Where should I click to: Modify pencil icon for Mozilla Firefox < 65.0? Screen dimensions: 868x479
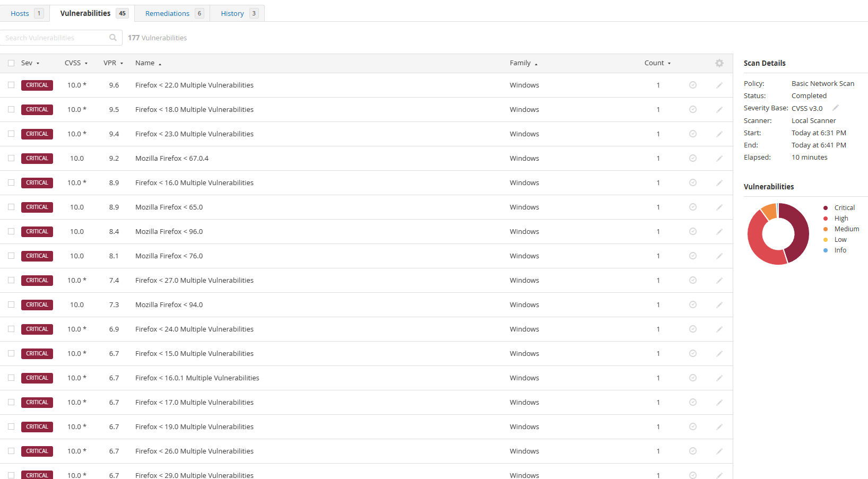719,207
